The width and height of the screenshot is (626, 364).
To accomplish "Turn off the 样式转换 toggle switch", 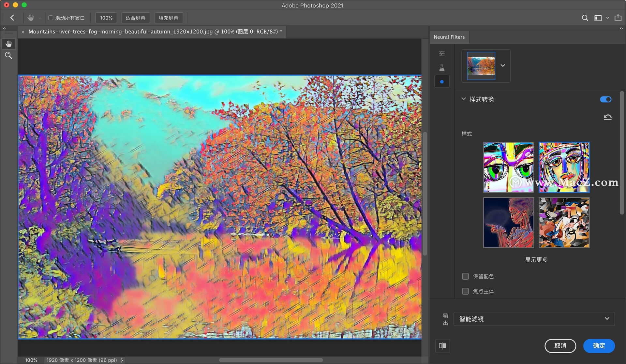I will point(605,99).
